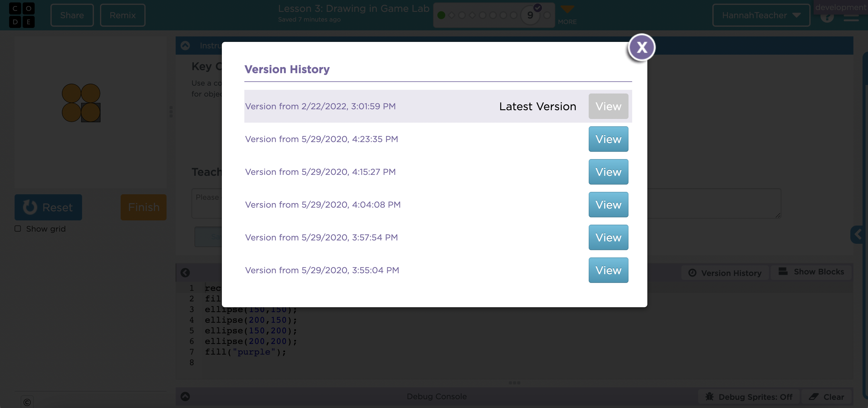868x408 pixels.
Task: Open the Share dialog
Action: (72, 15)
